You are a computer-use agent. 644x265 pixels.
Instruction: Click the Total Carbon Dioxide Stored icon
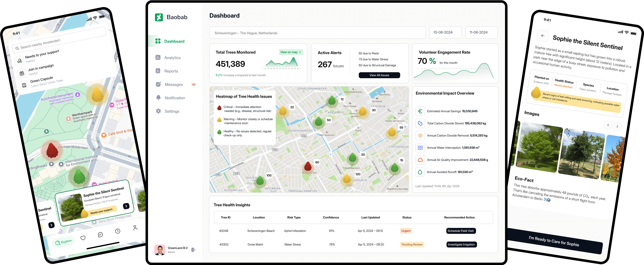click(x=420, y=123)
